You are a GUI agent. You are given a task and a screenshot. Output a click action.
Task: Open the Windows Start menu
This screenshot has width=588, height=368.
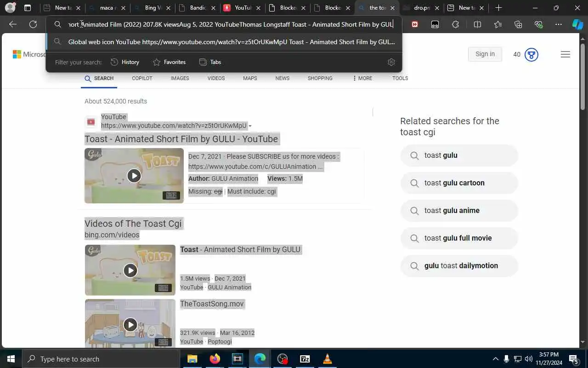click(11, 359)
